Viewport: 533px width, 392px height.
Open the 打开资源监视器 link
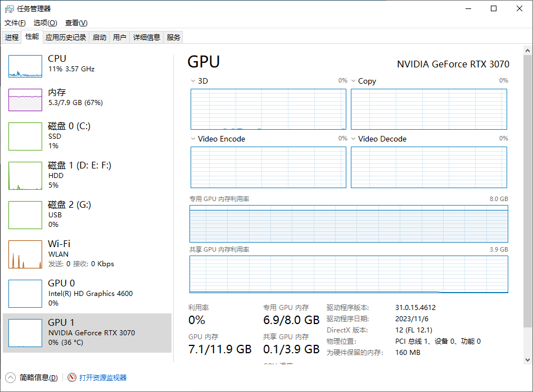coord(103,377)
